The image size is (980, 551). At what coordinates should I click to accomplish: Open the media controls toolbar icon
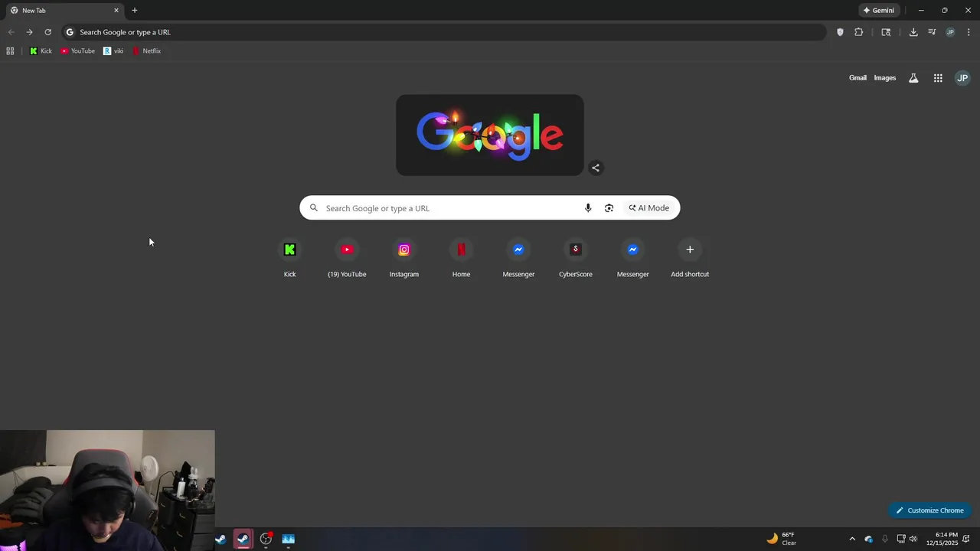coord(932,32)
